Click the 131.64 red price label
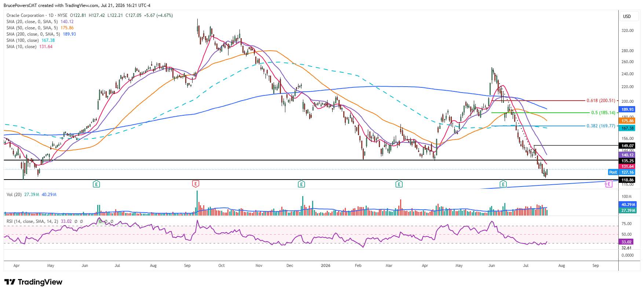Screen dimensions: 644x293 627,166
